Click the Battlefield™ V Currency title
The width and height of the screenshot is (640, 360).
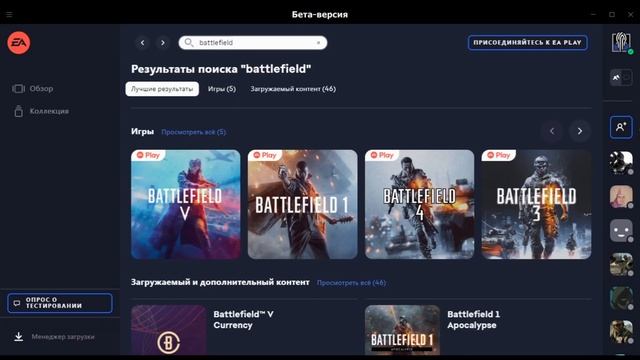tap(244, 320)
